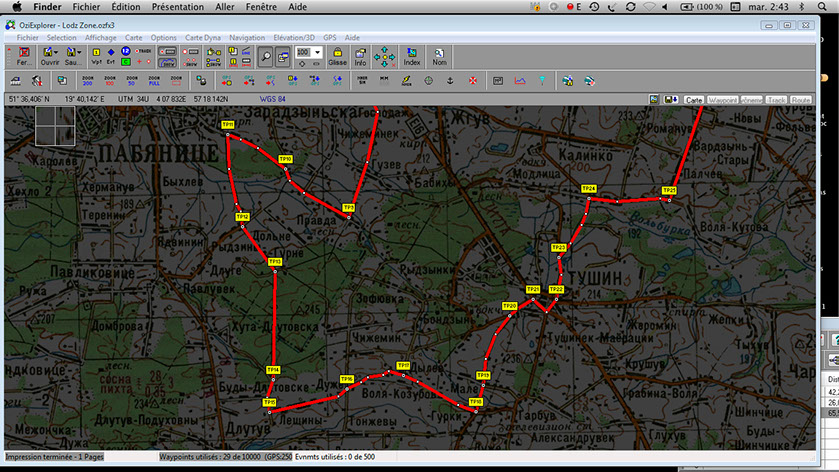Open the Info tool in the toolbar
The width and height of the screenshot is (839, 472).
[x=360, y=55]
